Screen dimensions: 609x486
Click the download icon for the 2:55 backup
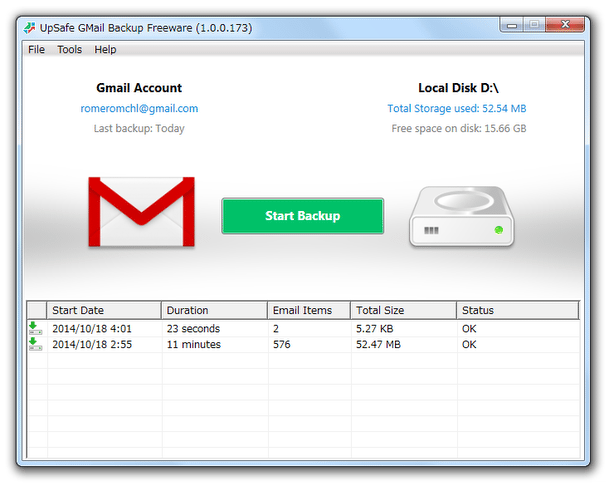35,344
